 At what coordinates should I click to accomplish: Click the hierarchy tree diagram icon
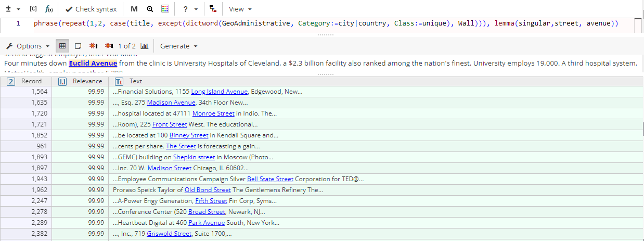coord(212,9)
